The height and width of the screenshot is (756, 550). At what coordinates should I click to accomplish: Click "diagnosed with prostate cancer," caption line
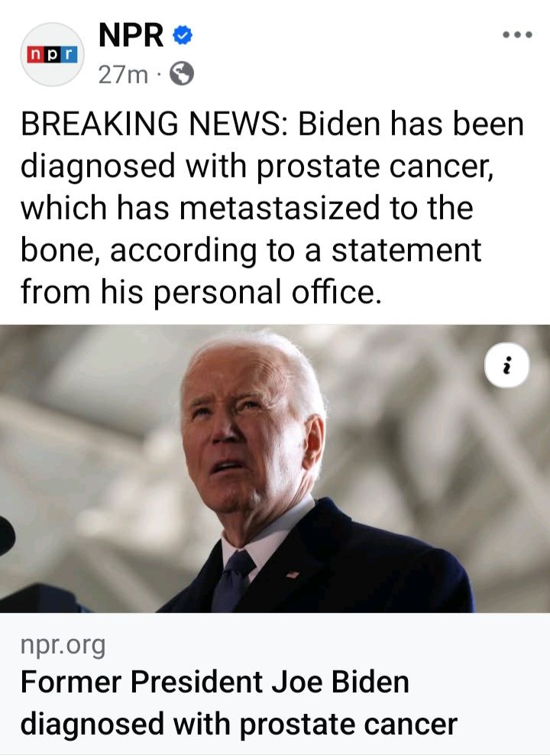(257, 167)
